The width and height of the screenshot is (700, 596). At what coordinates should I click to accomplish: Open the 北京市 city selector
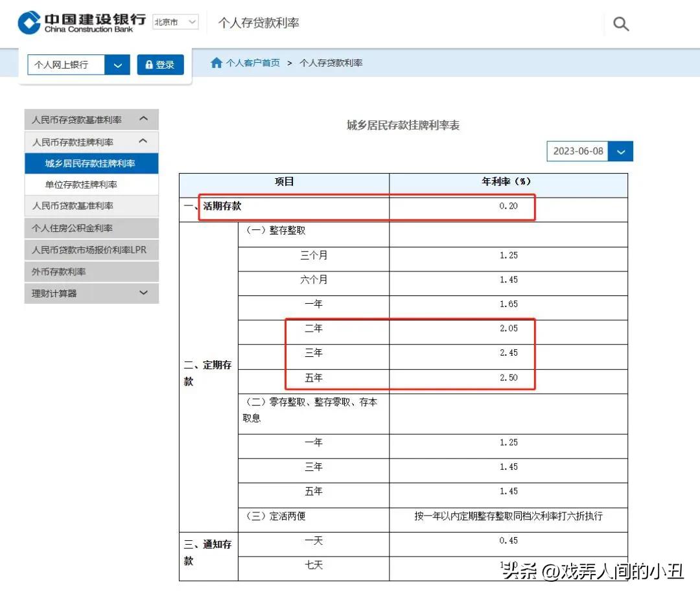174,21
